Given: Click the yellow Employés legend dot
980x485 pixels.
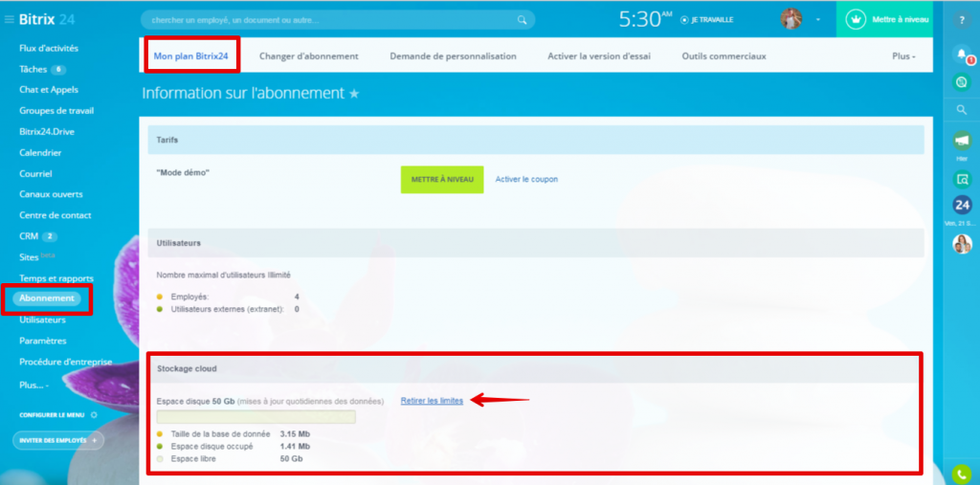Looking at the screenshot, I should click(x=160, y=297).
